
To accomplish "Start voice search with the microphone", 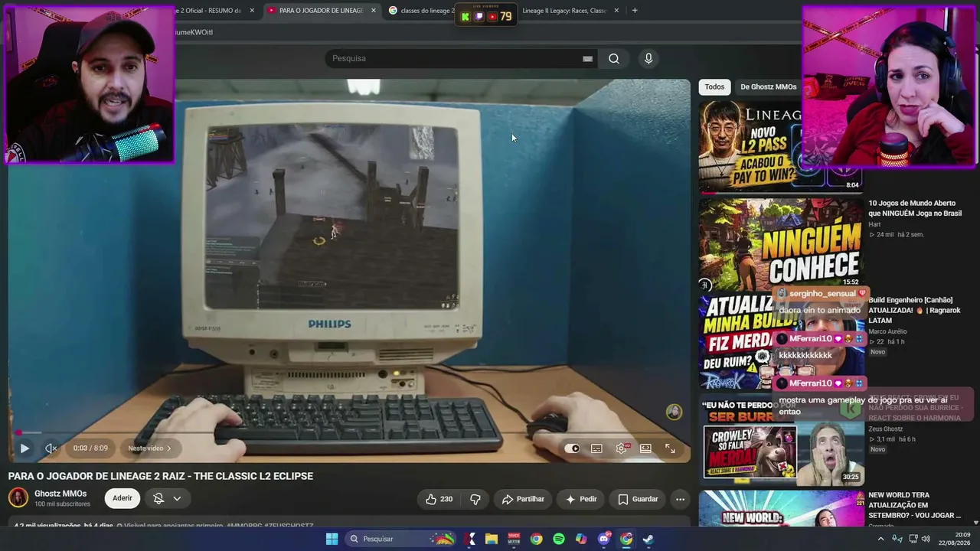I will pos(648,58).
